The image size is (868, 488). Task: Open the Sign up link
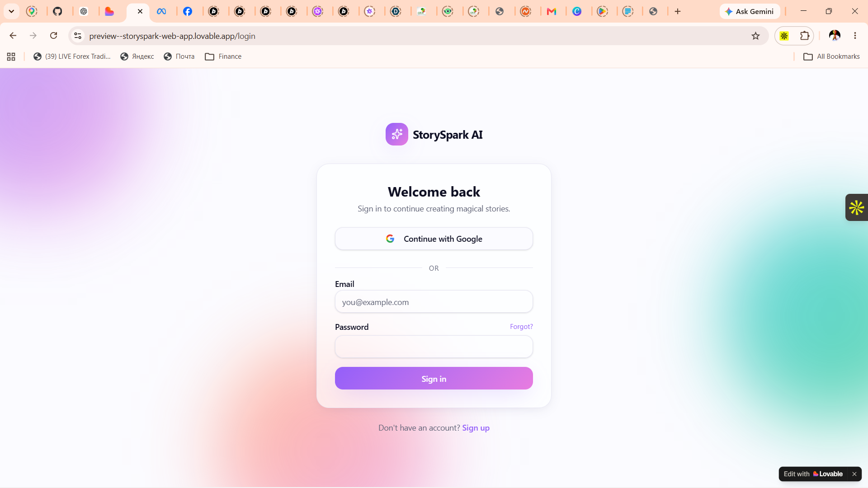pyautogui.click(x=476, y=428)
